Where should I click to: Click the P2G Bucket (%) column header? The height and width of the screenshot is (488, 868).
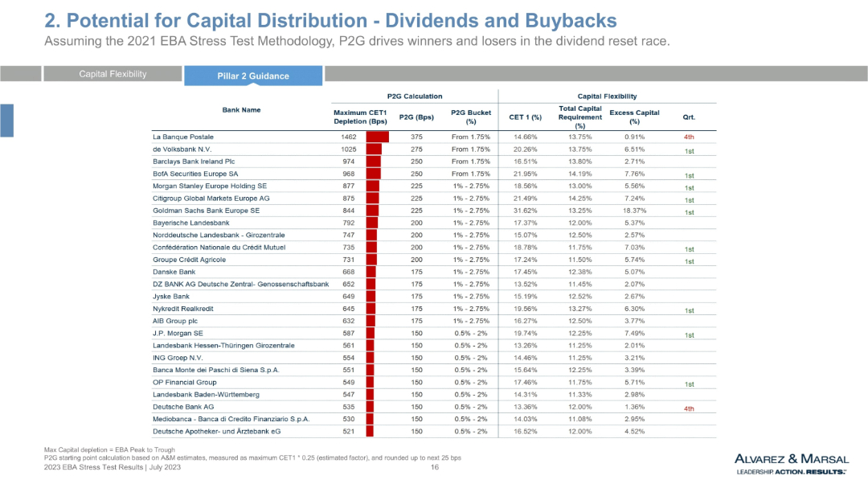(x=470, y=117)
